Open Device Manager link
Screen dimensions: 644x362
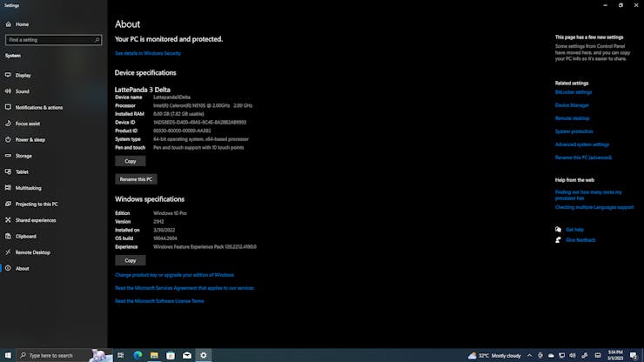coord(572,105)
